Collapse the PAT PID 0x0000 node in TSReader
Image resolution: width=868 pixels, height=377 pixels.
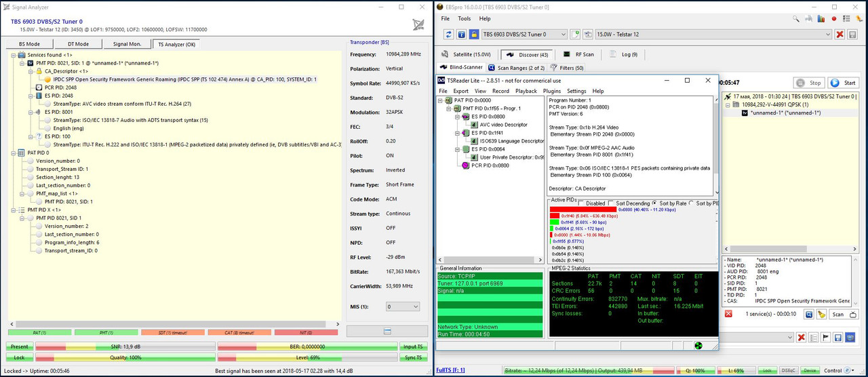[441, 100]
